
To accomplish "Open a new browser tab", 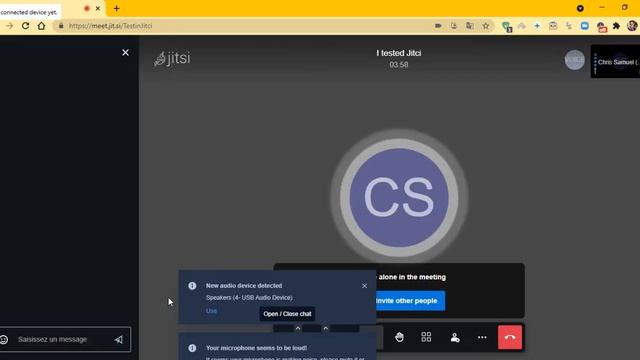I will [116, 8].
